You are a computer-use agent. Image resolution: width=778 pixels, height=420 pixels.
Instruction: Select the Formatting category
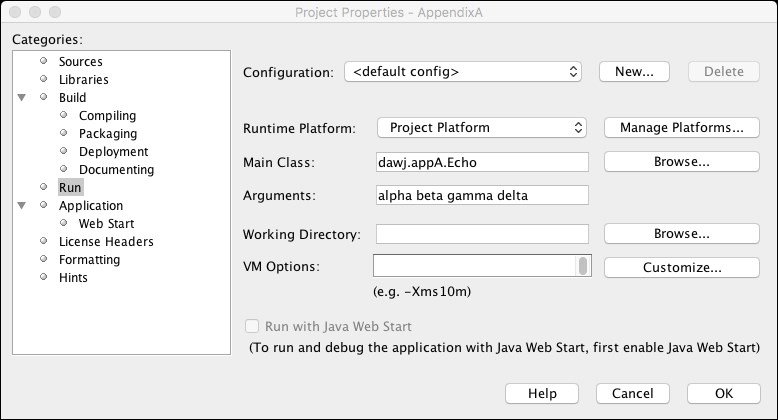point(89,260)
